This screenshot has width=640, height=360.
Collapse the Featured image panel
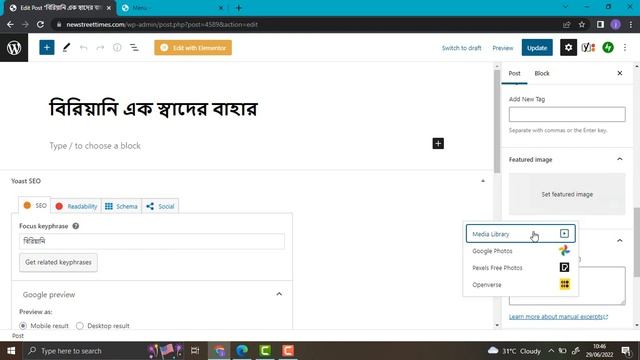pyautogui.click(x=620, y=159)
